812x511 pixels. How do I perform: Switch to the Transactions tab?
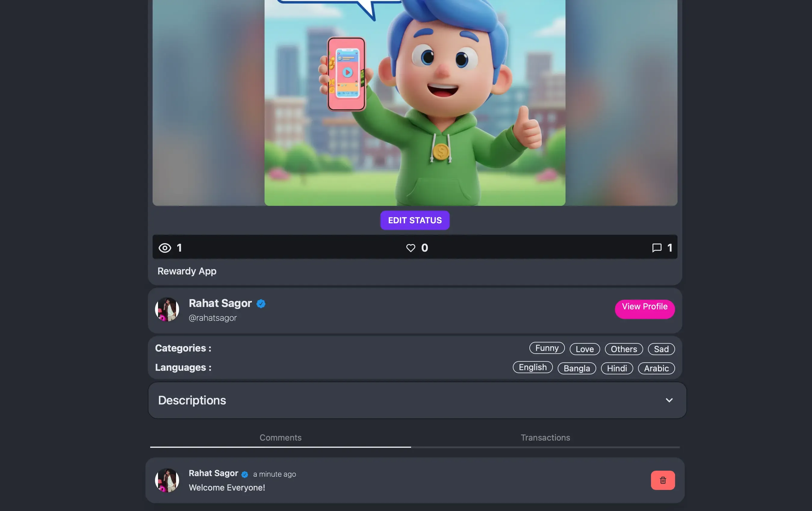[545, 438]
